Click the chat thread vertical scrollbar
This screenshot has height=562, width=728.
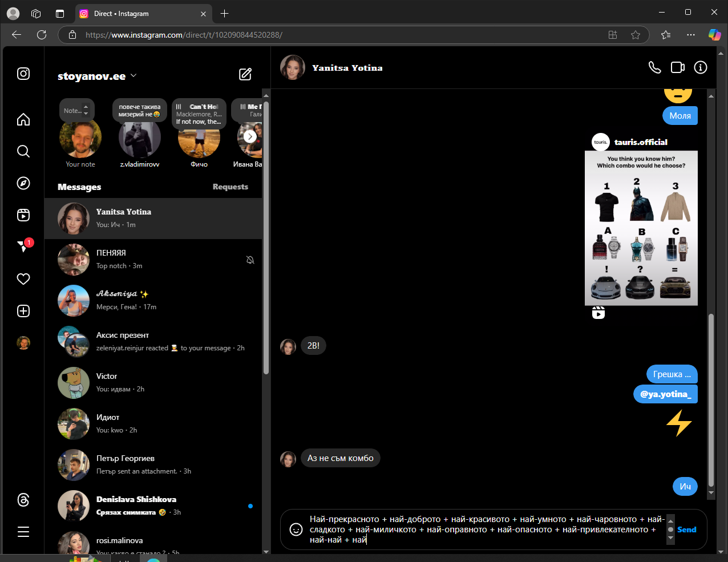(x=711, y=399)
